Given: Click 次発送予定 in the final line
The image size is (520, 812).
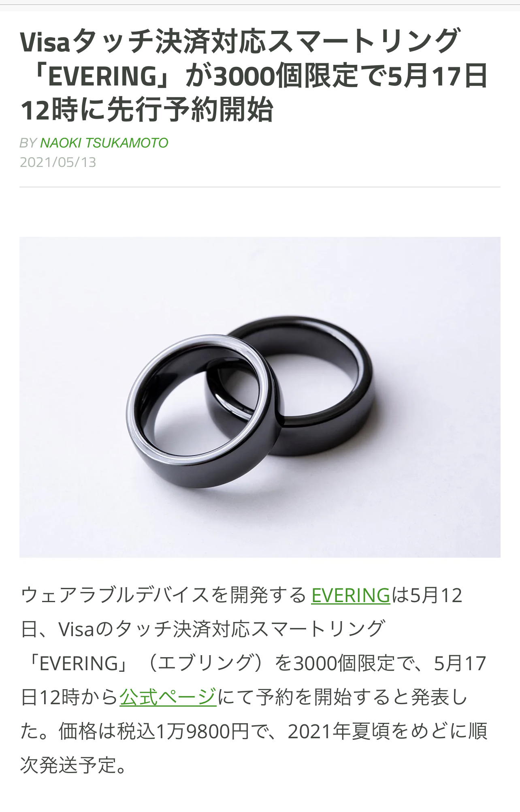Looking at the screenshot, I should tap(68, 765).
